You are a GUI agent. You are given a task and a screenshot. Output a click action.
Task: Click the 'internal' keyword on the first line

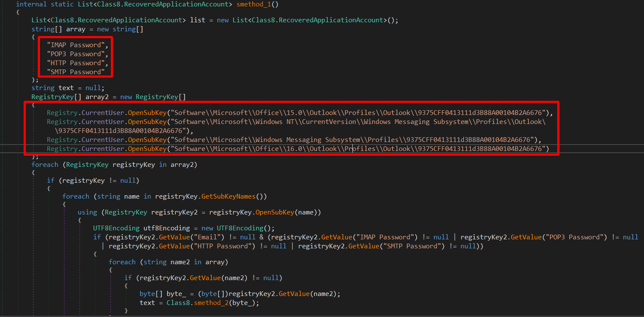(x=31, y=4)
